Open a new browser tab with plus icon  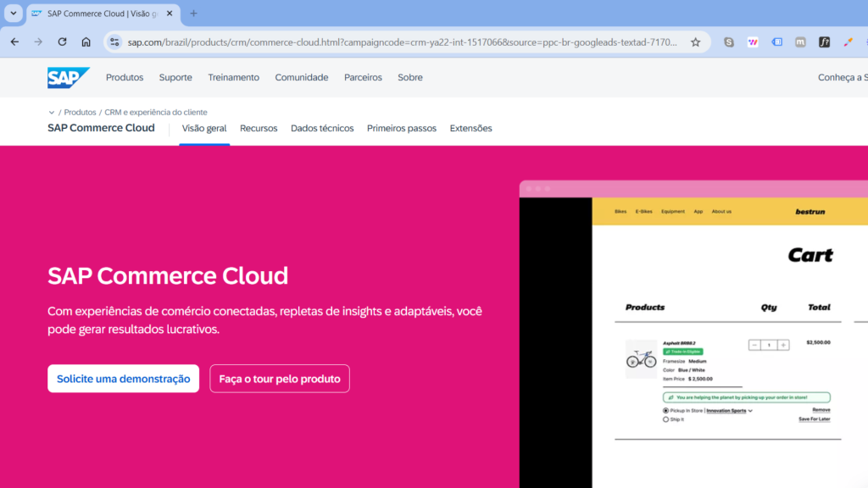(193, 14)
